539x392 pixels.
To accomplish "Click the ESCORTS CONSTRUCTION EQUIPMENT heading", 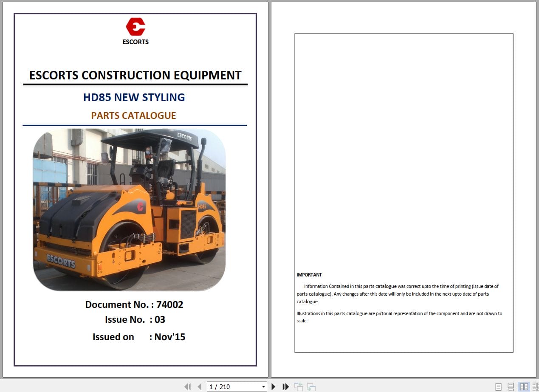I will point(135,75).
